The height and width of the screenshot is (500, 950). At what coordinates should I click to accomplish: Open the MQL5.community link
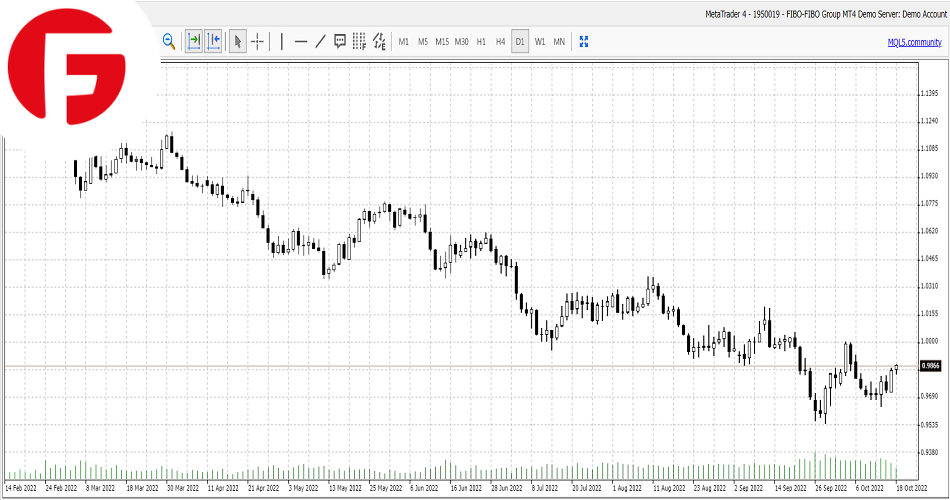(x=914, y=42)
